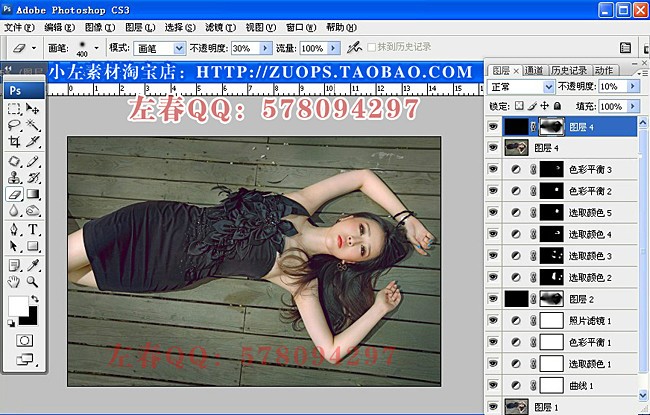Viewport: 650px width, 415px height.
Task: Select the Dodge tool
Action: point(32,211)
